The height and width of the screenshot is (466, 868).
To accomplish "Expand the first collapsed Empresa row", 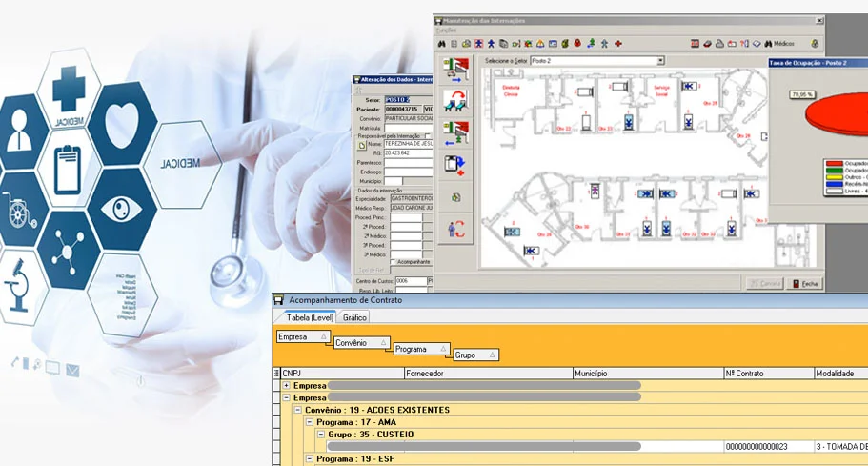I will (x=286, y=386).
